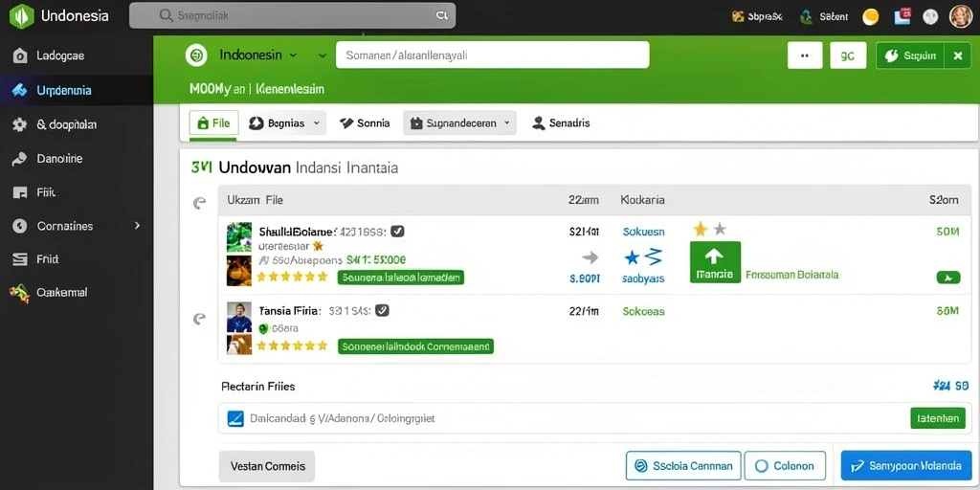Open the Ladogcae home icon in sidebar
Screen dimensions: 980x490
point(20,56)
